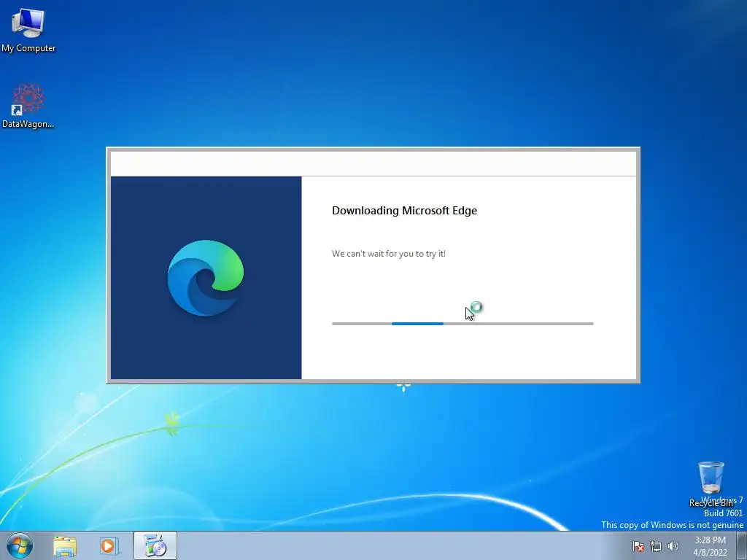The width and height of the screenshot is (747, 560).
Task: Launch Windows Media Player from taskbar
Action: coord(109,546)
